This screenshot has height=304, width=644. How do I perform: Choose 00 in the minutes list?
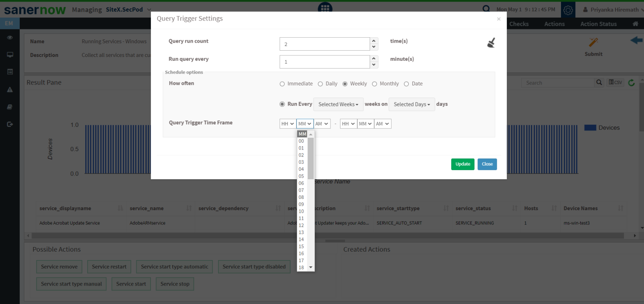pyautogui.click(x=302, y=141)
